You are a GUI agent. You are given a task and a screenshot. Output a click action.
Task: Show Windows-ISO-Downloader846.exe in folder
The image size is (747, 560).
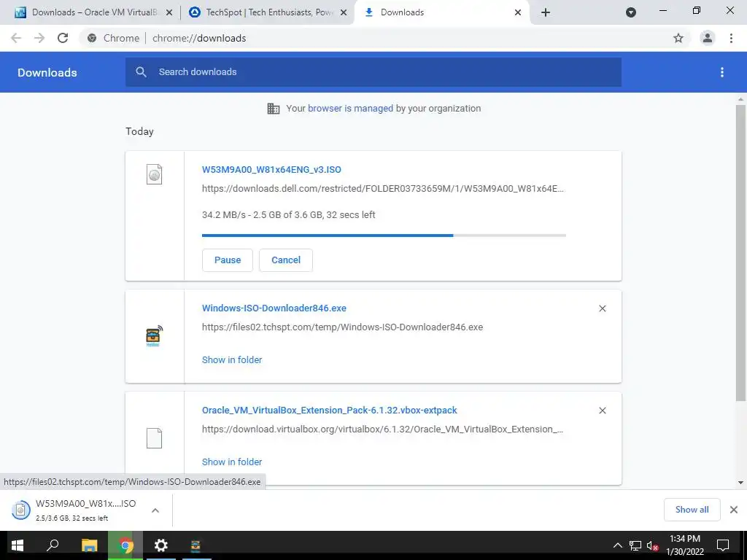pyautogui.click(x=232, y=360)
